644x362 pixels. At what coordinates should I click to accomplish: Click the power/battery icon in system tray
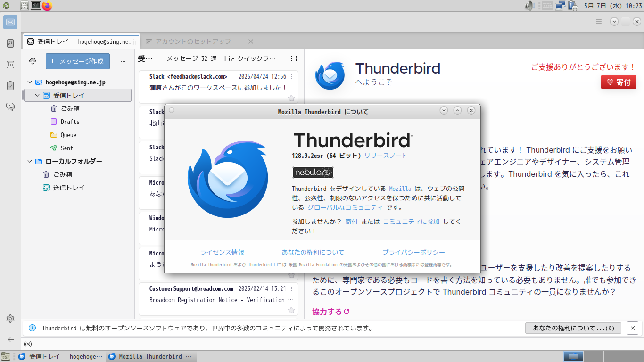point(573,6)
